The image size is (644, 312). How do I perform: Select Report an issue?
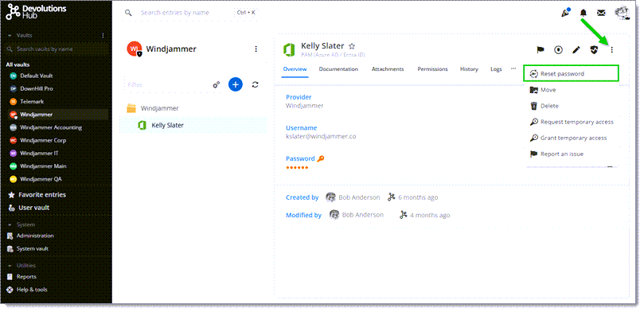tap(571, 154)
